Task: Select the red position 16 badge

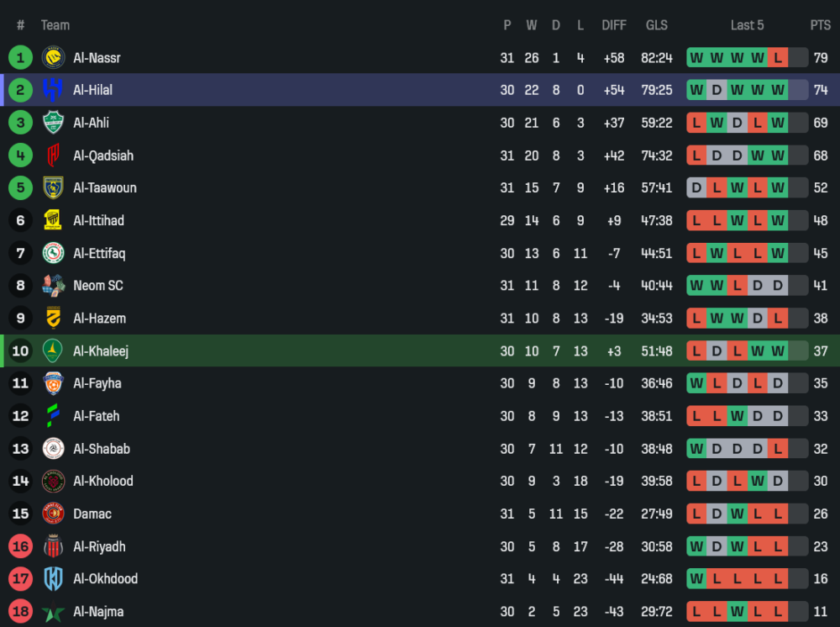Action: click(x=20, y=546)
